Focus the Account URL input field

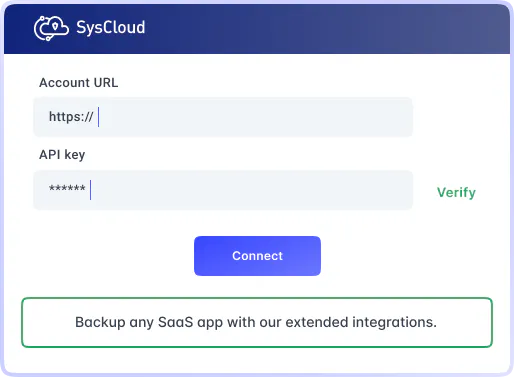point(223,117)
